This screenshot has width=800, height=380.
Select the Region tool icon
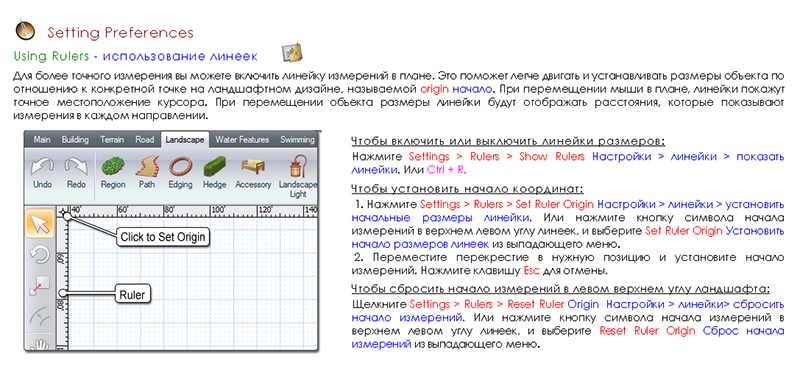113,167
